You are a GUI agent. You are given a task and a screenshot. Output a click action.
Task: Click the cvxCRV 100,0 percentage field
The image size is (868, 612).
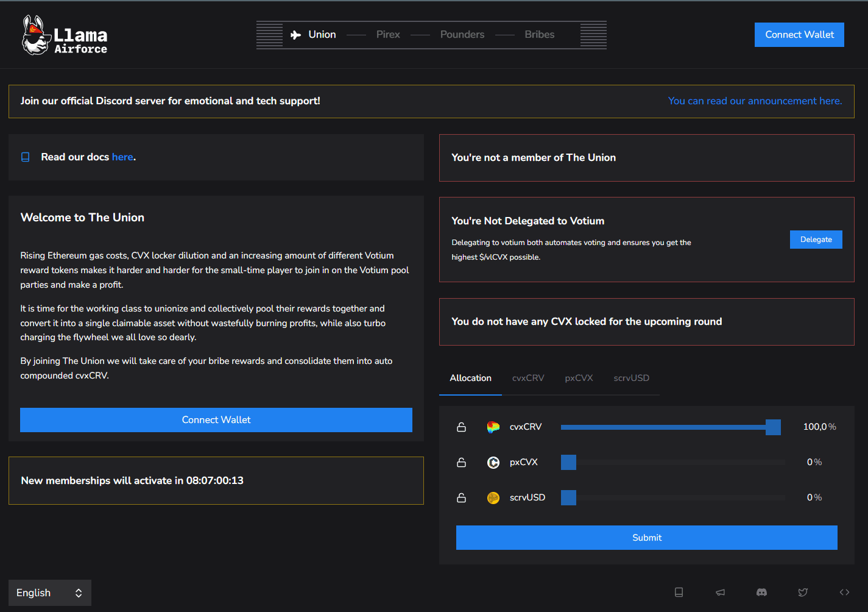pos(815,427)
